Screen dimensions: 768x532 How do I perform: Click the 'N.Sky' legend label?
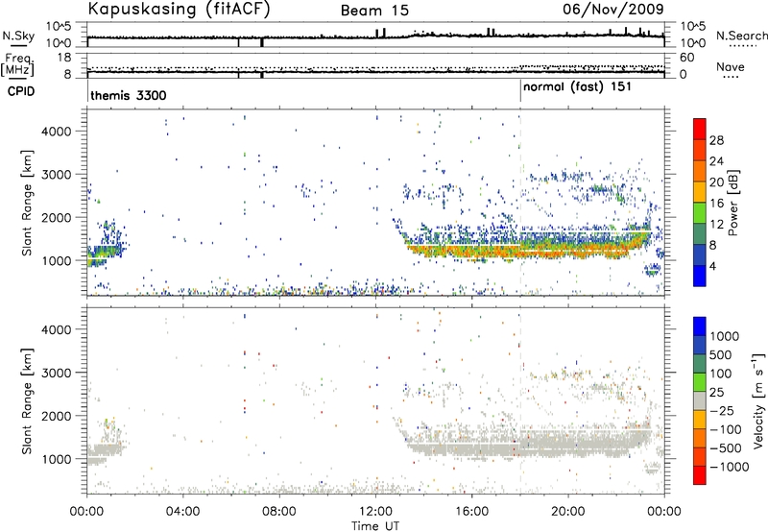click(x=18, y=36)
